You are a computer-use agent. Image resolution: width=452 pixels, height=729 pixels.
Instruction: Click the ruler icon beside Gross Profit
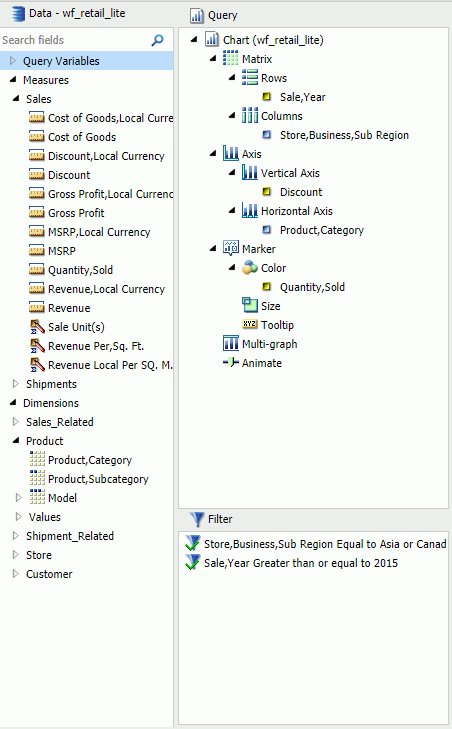37,212
